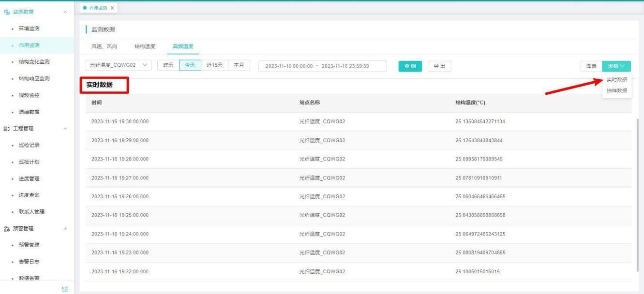Click the table's vertical scrollbar

tap(638, 193)
